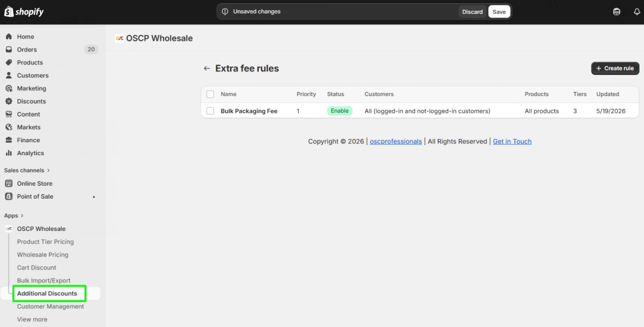Viewport: 644px width, 327px height.
Task: Click the Home icon in sidebar
Action: (9, 37)
